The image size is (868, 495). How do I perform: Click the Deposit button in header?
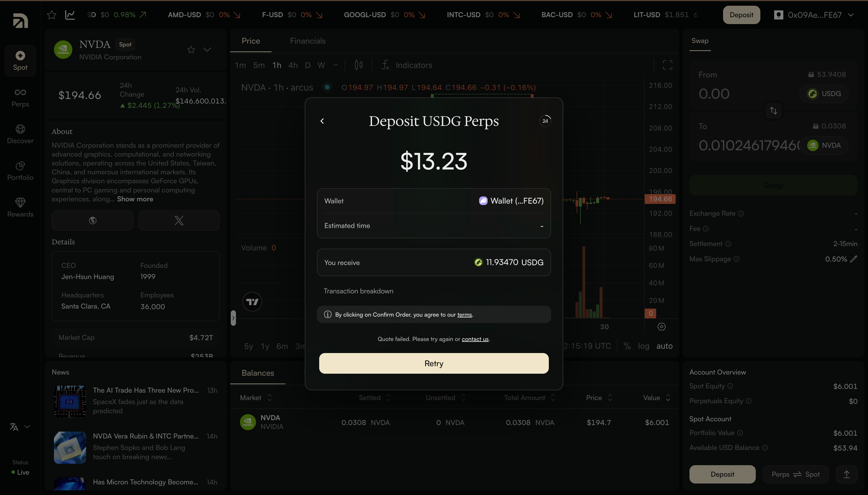741,15
